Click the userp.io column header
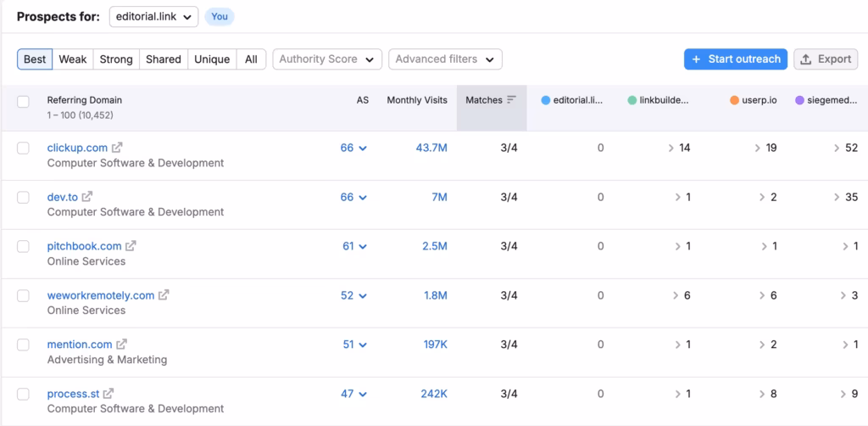Image resolution: width=868 pixels, height=426 pixels. pyautogui.click(x=754, y=100)
